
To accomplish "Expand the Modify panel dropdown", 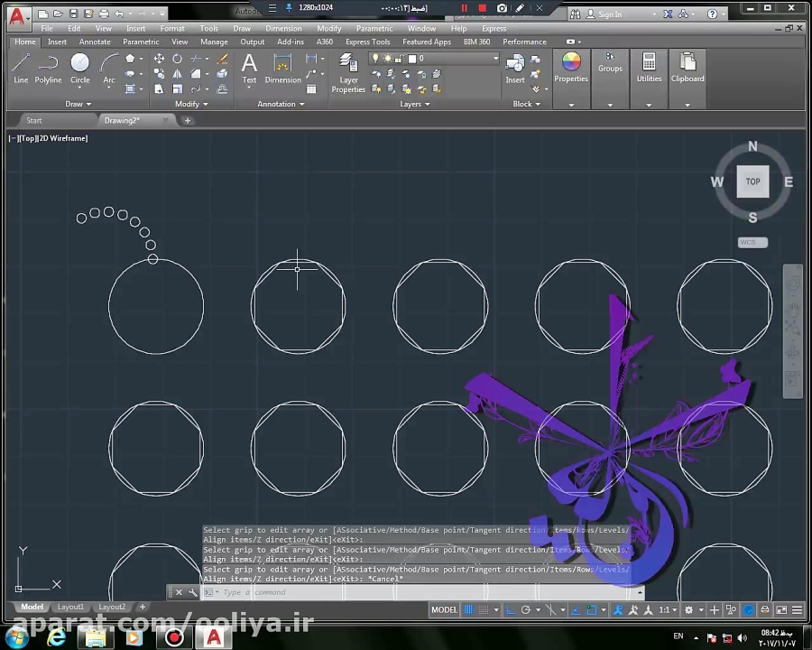I will click(191, 104).
